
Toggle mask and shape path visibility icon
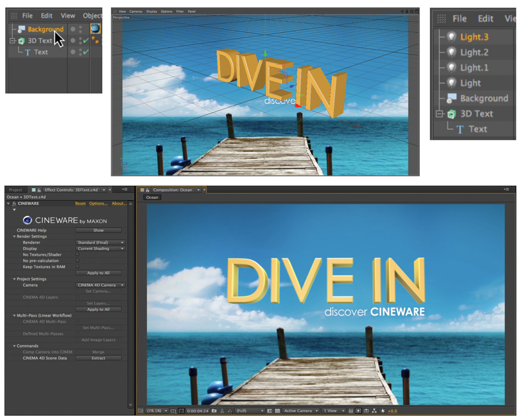pyautogui.click(x=181, y=411)
